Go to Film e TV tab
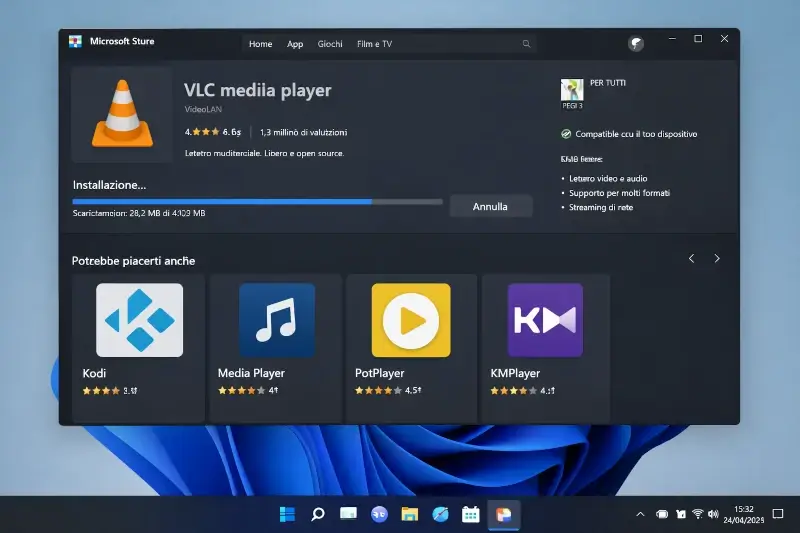Screen dimensions: 800x533 point(374,44)
